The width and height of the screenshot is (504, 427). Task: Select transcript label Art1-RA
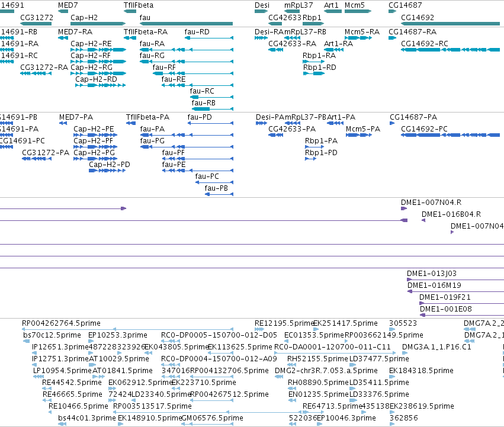click(338, 44)
